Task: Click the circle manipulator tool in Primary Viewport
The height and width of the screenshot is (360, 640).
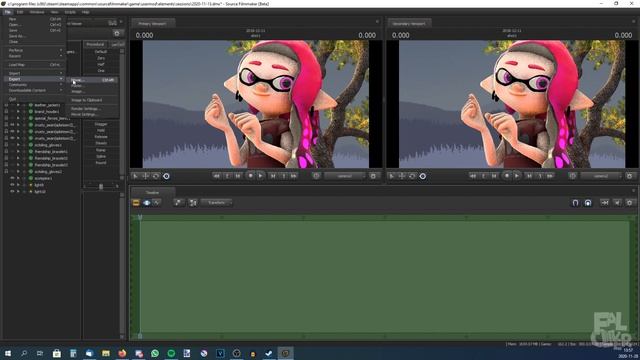Action: point(167,176)
